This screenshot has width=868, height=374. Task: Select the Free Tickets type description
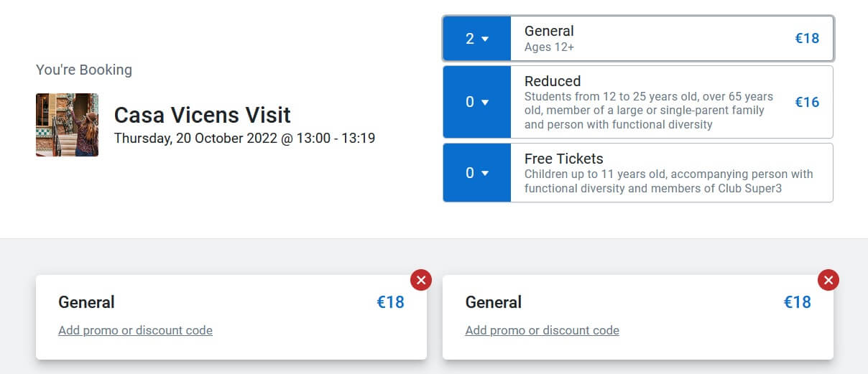tap(668, 181)
